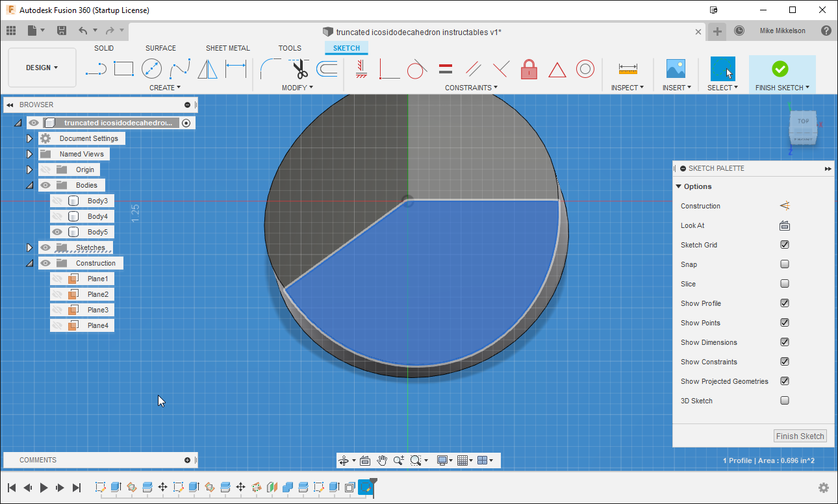The image size is (838, 504).
Task: Enable the Construction mode in Sketch Palette
Action: [784, 205]
